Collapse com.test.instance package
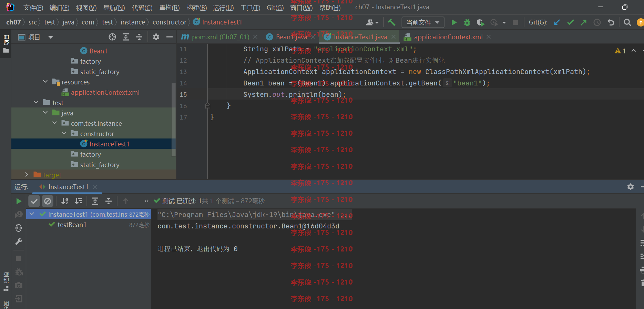The image size is (644, 309). click(55, 123)
